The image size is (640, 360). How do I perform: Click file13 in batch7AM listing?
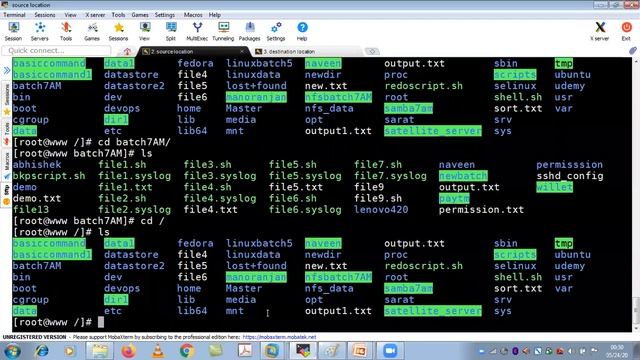31,210
